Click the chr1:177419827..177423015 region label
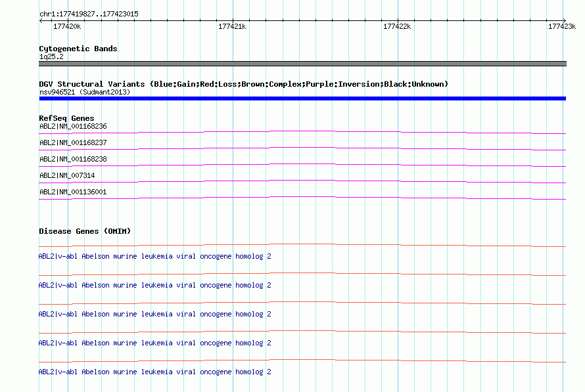The height and width of the screenshot is (392, 585). point(89,14)
